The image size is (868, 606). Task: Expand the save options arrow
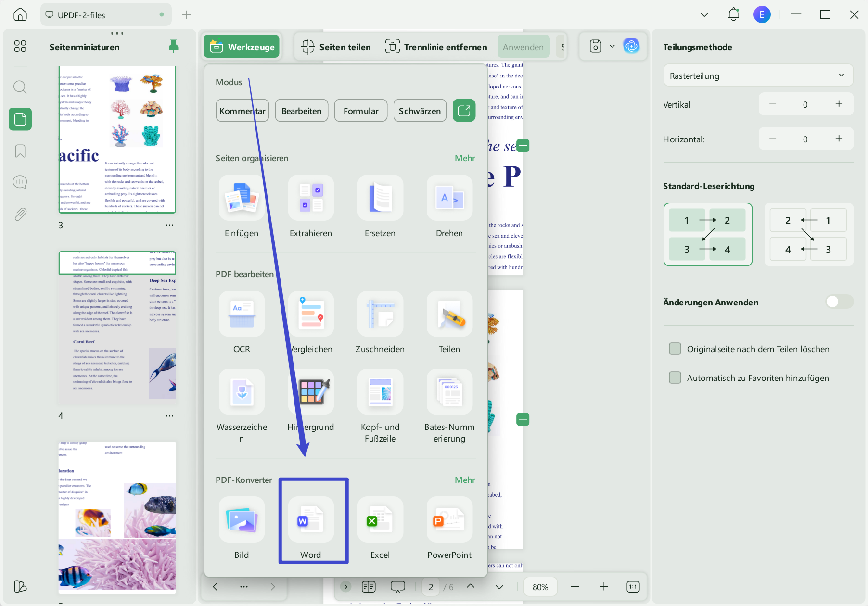pos(612,46)
